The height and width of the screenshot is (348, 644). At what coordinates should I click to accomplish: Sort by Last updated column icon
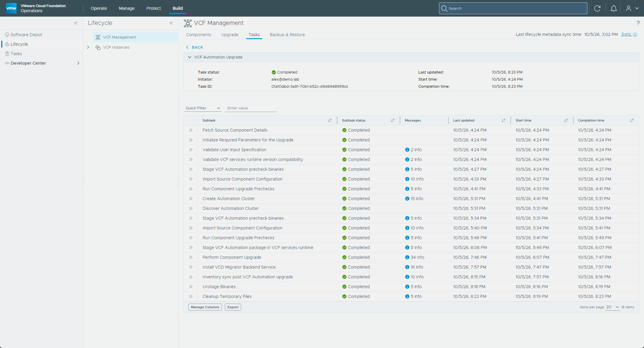[x=503, y=120]
